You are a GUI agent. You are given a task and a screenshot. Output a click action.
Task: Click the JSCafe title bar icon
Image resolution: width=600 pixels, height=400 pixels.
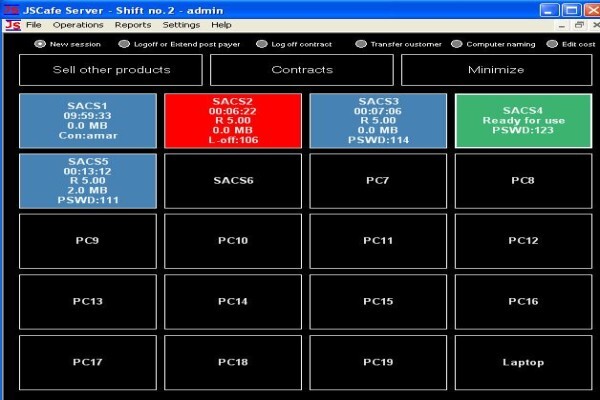(x=11, y=10)
